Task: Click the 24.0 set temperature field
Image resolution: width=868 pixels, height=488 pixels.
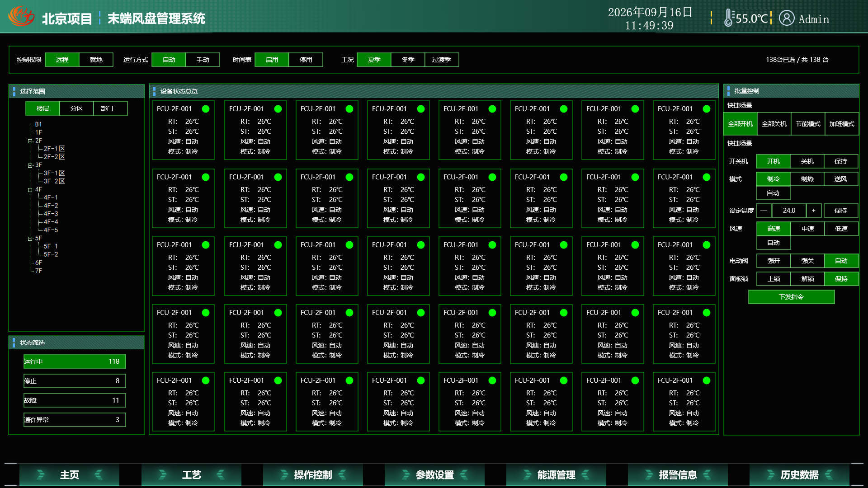Action: tap(789, 211)
